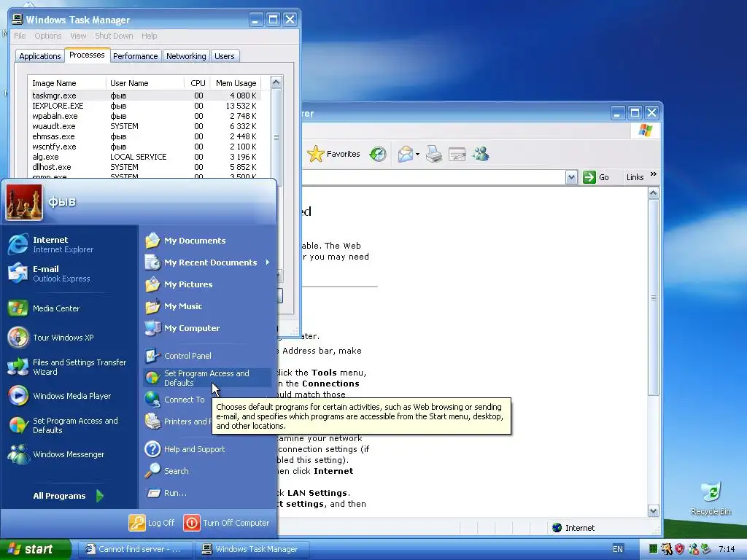Select the alg.exe process row
747x560 pixels.
[144, 157]
